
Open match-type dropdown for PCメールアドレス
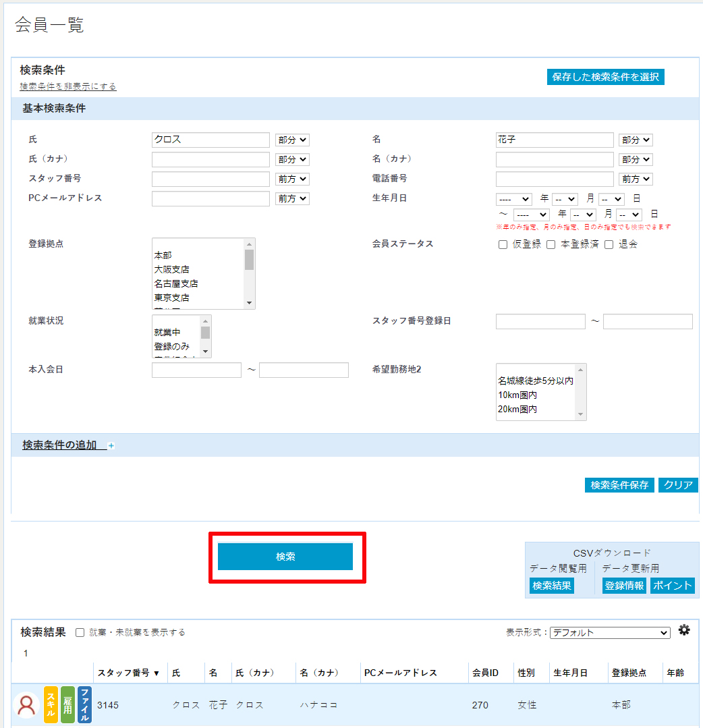tap(292, 198)
